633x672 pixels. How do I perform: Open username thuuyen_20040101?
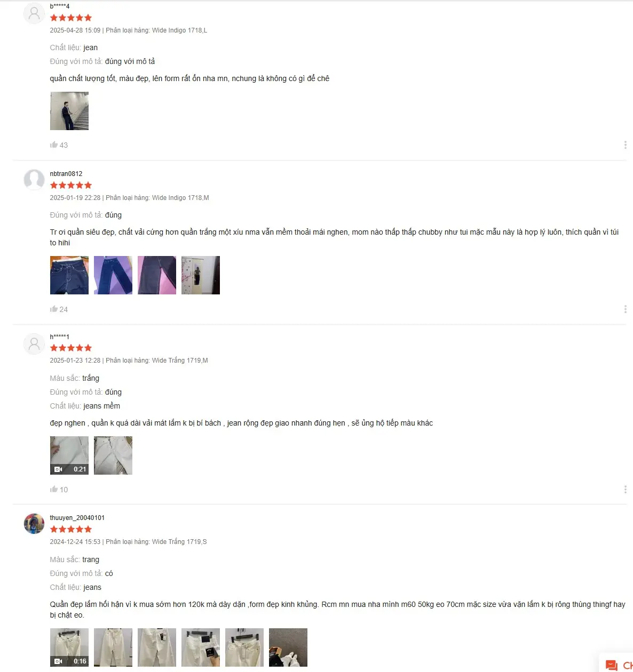click(x=77, y=518)
